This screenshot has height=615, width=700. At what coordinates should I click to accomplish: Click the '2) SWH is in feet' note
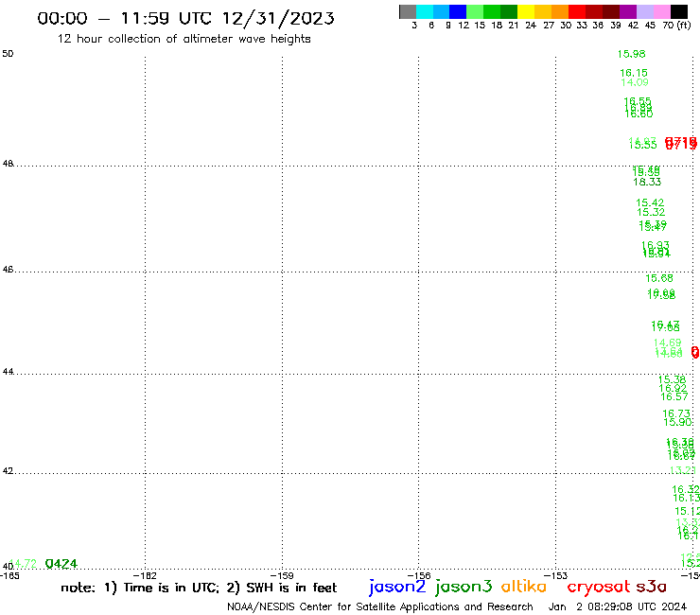(282, 588)
